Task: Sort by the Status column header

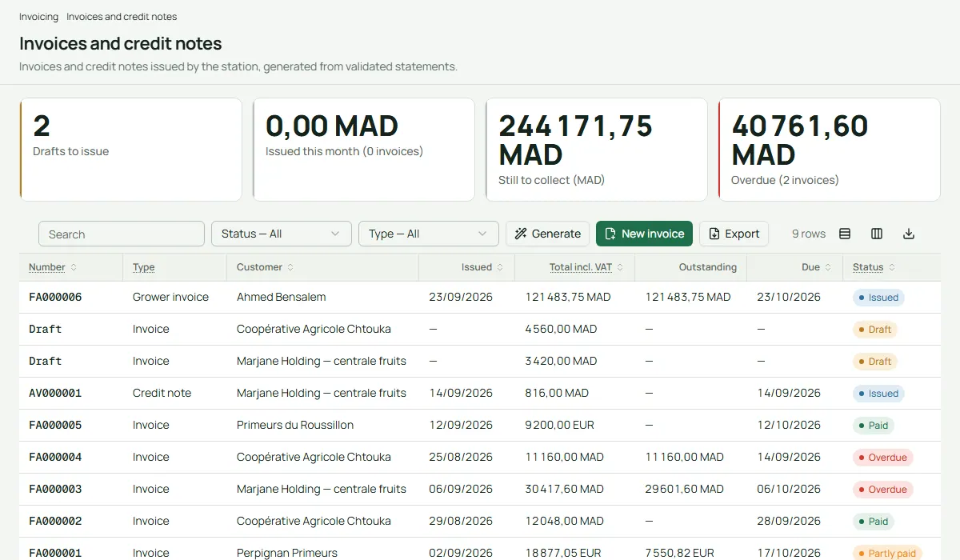Action: pyautogui.click(x=874, y=267)
